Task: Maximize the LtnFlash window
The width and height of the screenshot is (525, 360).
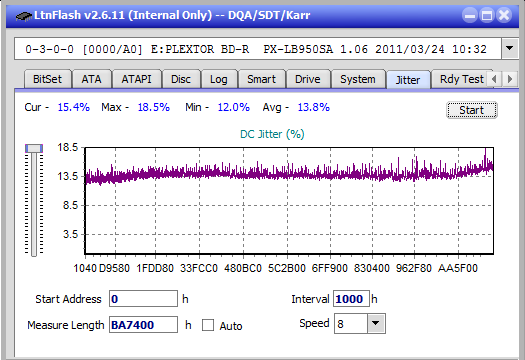Action: coord(486,15)
